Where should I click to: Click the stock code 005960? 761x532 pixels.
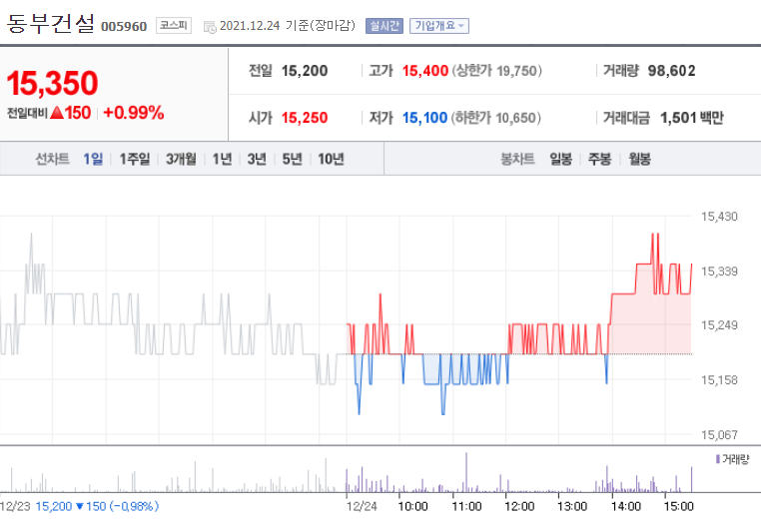(124, 26)
